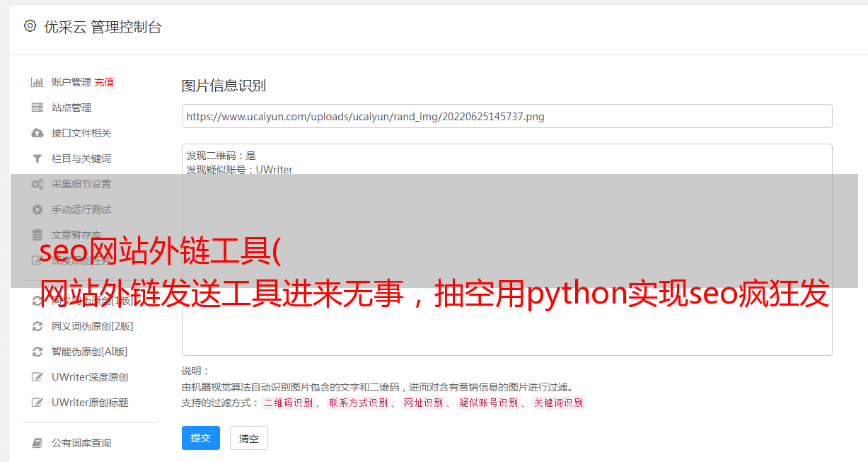Click the cloud upload icon for 接口文件相关
Viewport: 868px width, 462px height.
click(37, 133)
